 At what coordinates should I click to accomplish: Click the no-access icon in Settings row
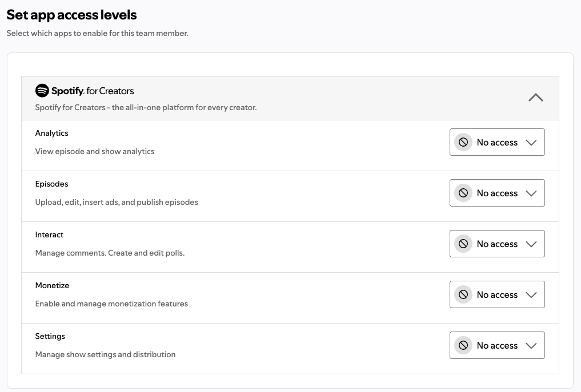click(x=463, y=345)
